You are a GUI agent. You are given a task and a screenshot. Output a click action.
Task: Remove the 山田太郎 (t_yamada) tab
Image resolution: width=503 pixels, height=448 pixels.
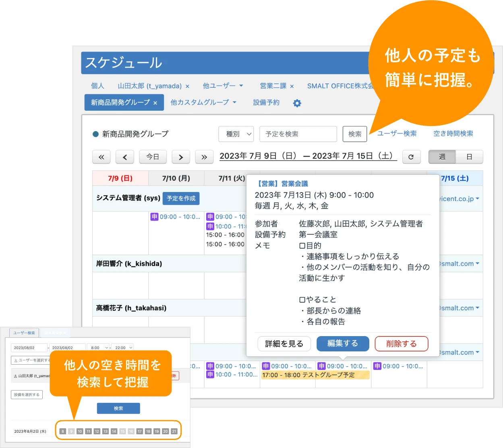(188, 86)
